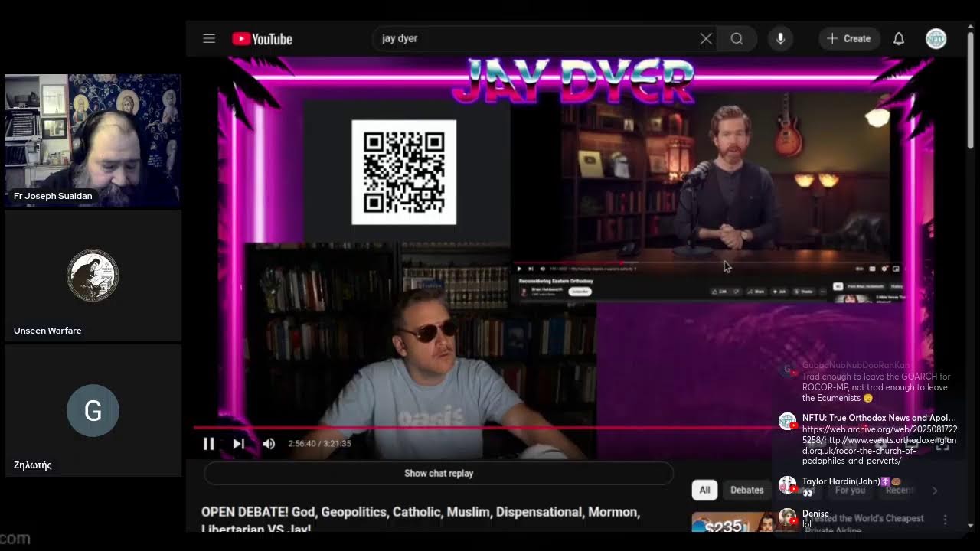Screen dimensions: 980x551
Task: Click NFTU: True Orthodox News chat author
Action: [879, 418]
